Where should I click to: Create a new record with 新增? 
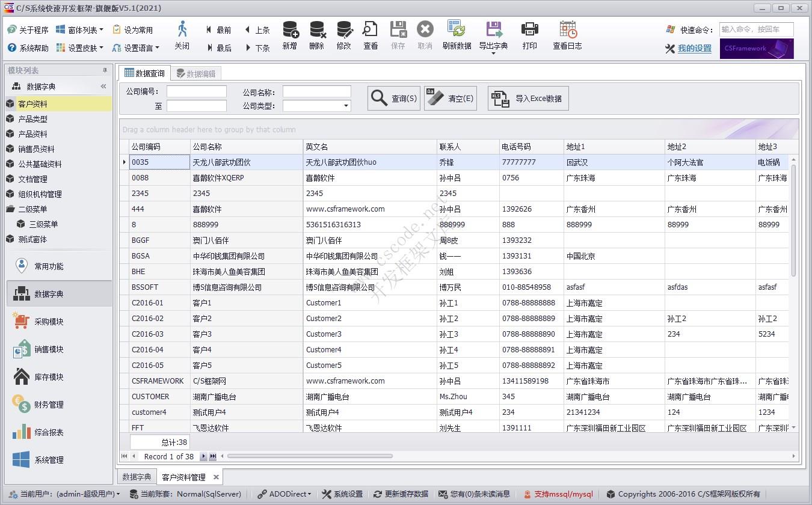289,36
